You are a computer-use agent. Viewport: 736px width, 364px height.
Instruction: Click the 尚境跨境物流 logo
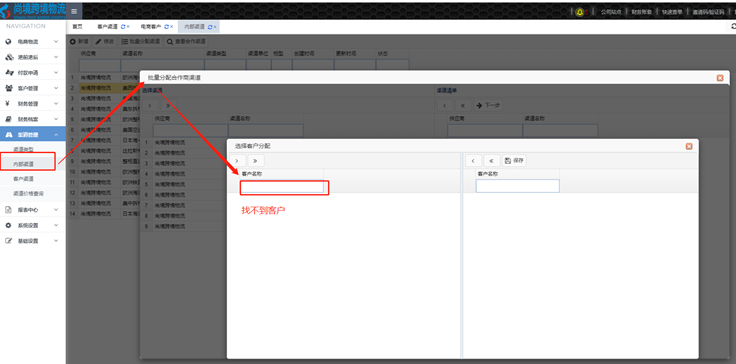pyautogui.click(x=33, y=10)
